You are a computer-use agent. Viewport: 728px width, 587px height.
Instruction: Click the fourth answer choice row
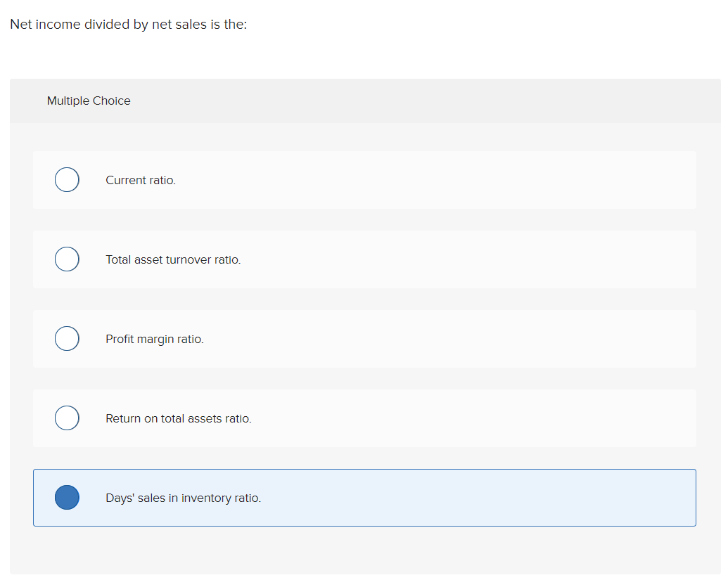tap(364, 418)
